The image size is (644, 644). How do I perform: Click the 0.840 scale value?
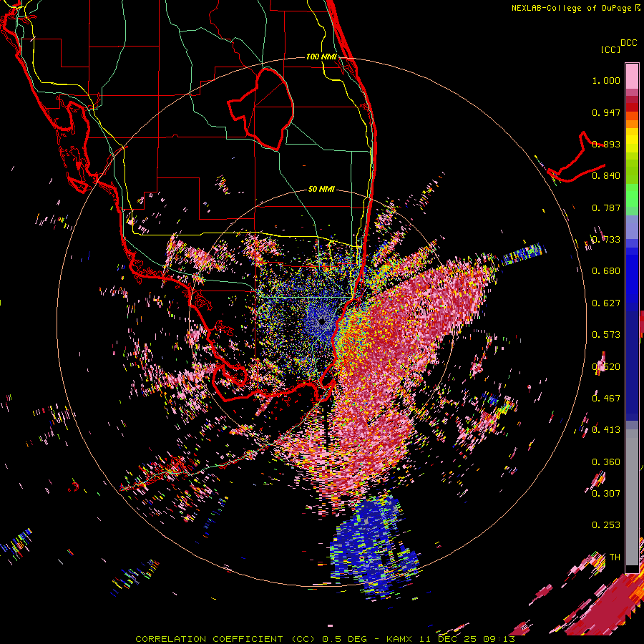pyautogui.click(x=606, y=176)
